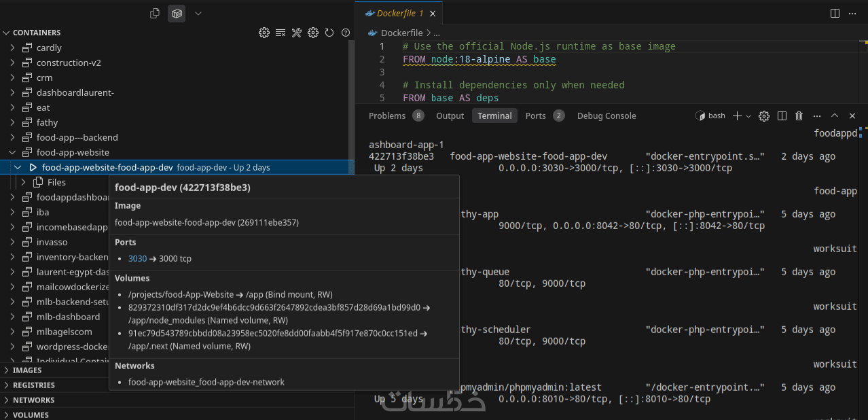
Task: Open the Explorer files icon in sidebar header
Action: pyautogui.click(x=155, y=13)
